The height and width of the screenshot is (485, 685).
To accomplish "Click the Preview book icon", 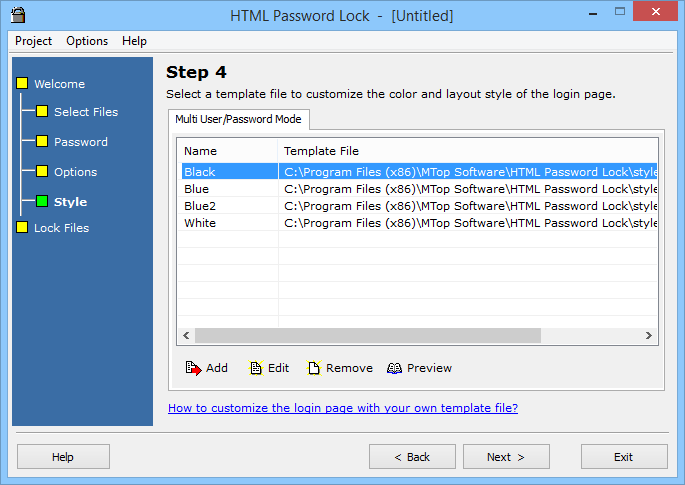I will point(394,368).
